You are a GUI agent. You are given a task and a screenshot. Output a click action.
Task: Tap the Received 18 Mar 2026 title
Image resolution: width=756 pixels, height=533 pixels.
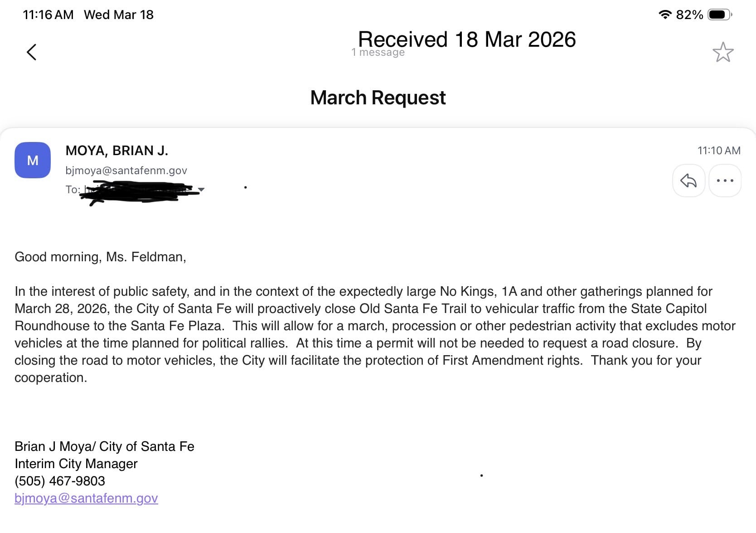467,39
